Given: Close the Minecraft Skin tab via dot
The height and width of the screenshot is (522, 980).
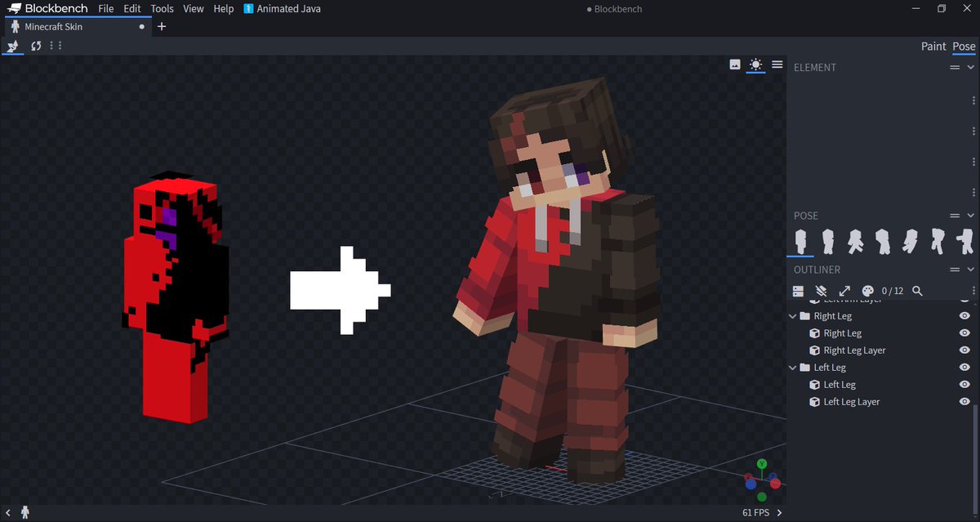Looking at the screenshot, I should point(142,27).
